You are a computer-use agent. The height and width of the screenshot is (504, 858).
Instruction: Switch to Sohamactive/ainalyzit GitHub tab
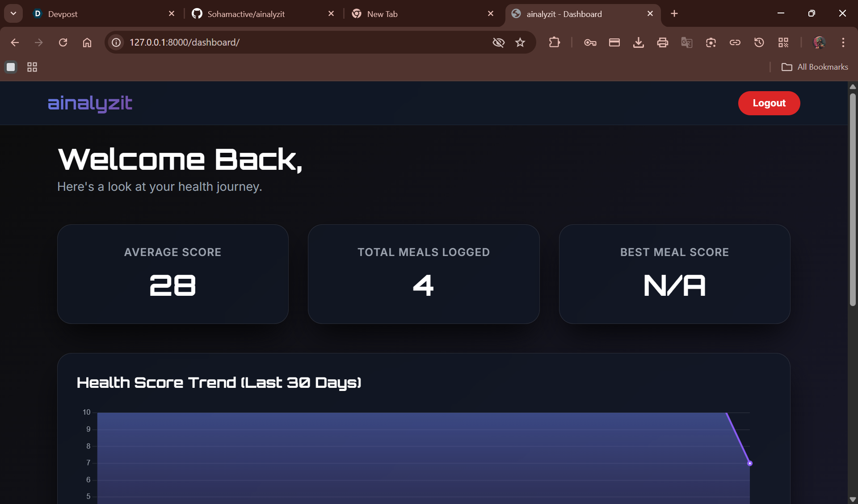pyautogui.click(x=246, y=14)
